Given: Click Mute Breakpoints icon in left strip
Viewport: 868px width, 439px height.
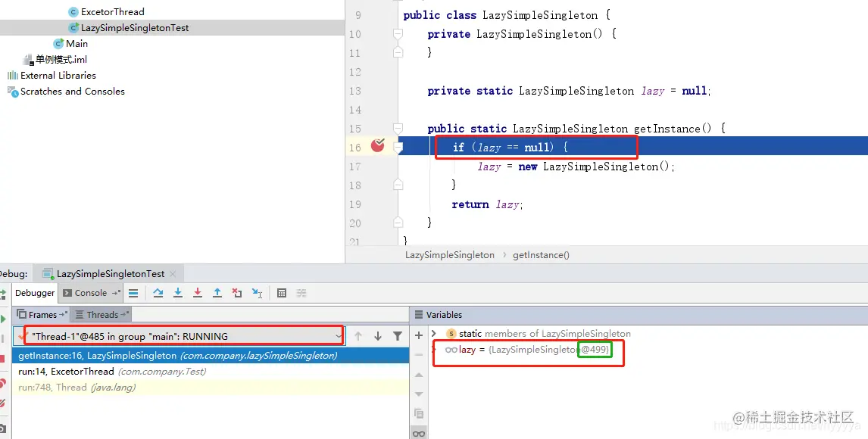Looking at the screenshot, I should click(x=2, y=403).
